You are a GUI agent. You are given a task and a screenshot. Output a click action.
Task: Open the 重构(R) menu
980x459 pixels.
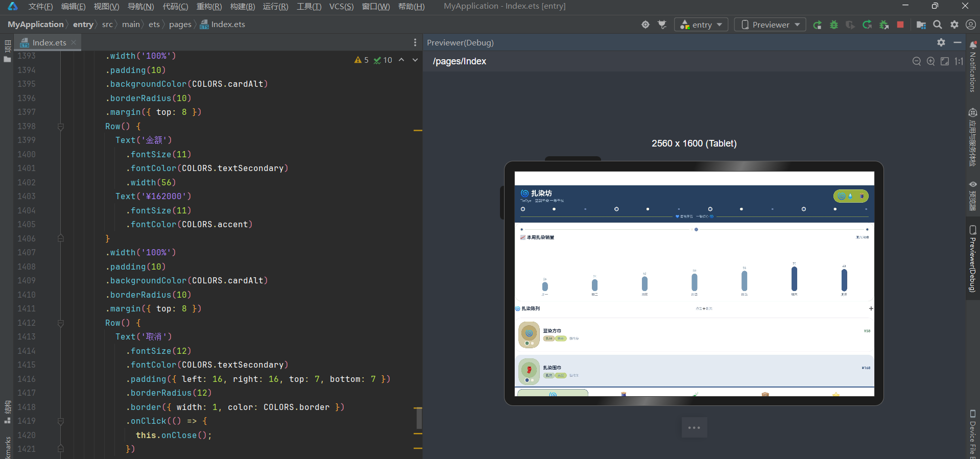209,6
